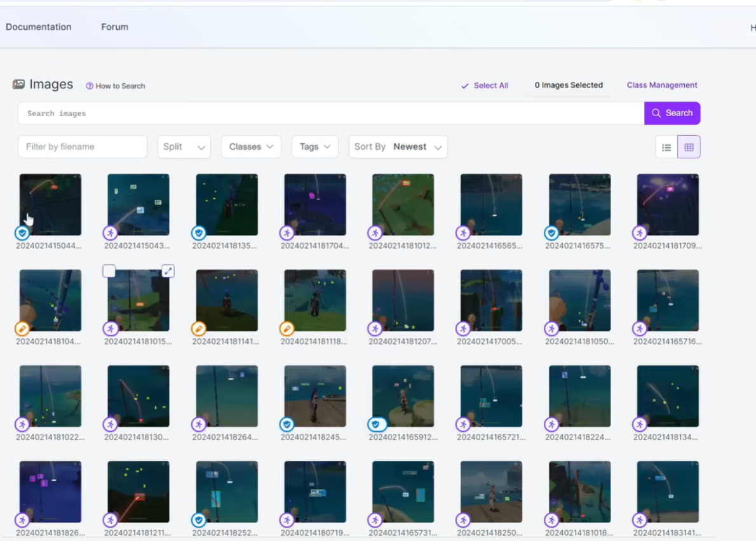Open the Tags filter dropdown

click(315, 147)
